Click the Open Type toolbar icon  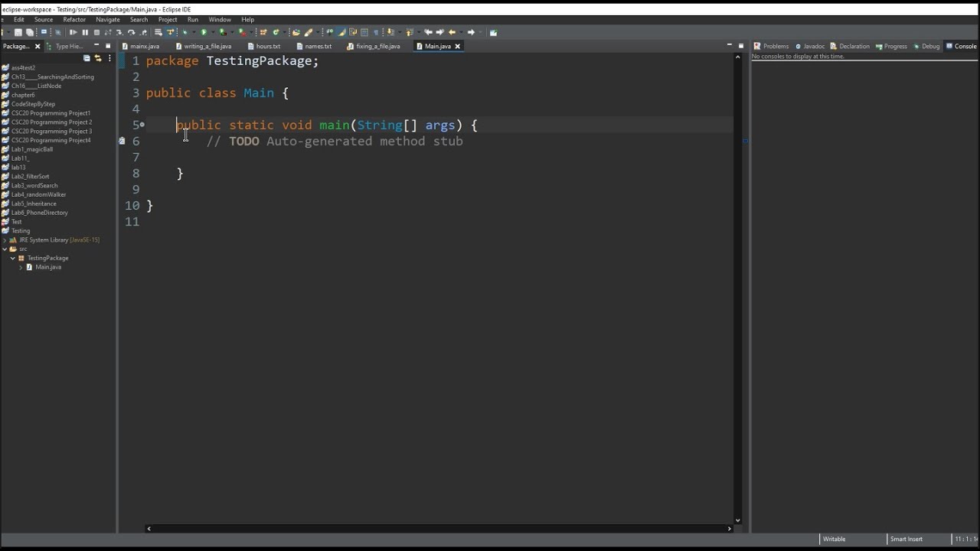click(x=296, y=32)
